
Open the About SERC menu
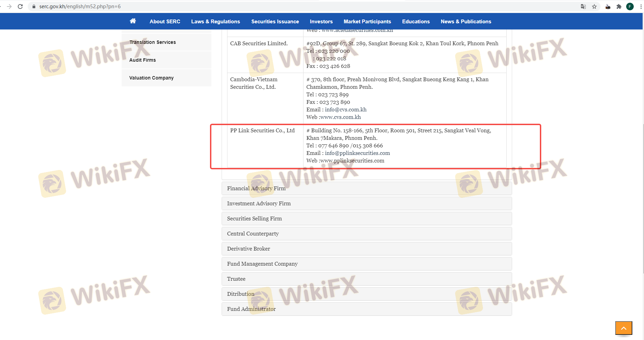pyautogui.click(x=165, y=22)
